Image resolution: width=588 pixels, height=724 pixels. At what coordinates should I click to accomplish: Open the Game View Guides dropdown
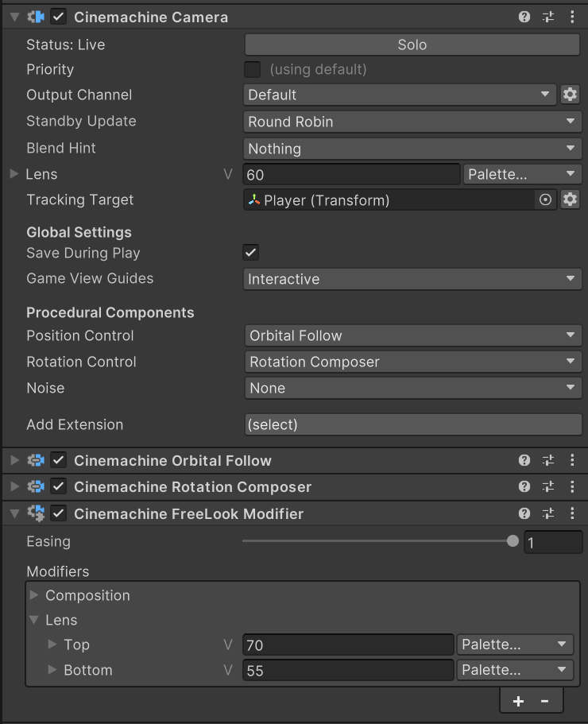[412, 279]
